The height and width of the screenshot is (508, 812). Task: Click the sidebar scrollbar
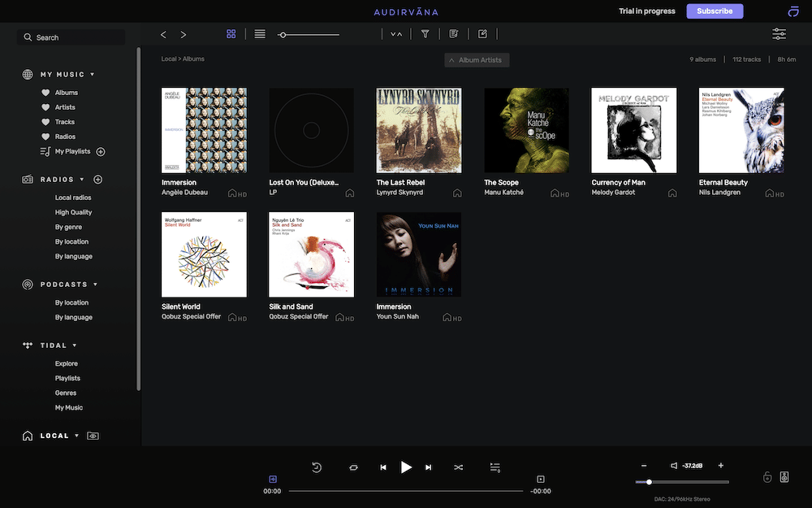tap(138, 219)
